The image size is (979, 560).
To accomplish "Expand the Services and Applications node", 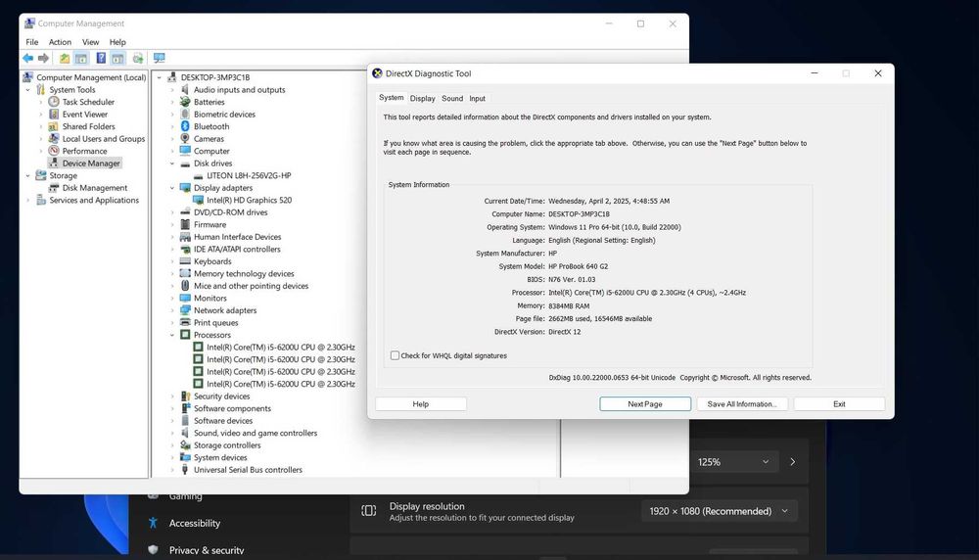I will click(x=28, y=201).
